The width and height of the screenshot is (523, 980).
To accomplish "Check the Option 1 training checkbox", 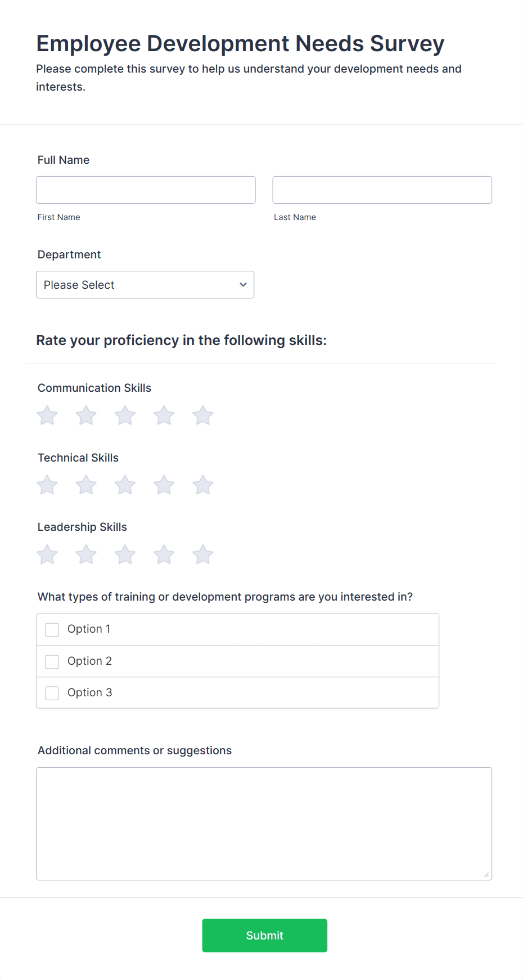I will [52, 629].
